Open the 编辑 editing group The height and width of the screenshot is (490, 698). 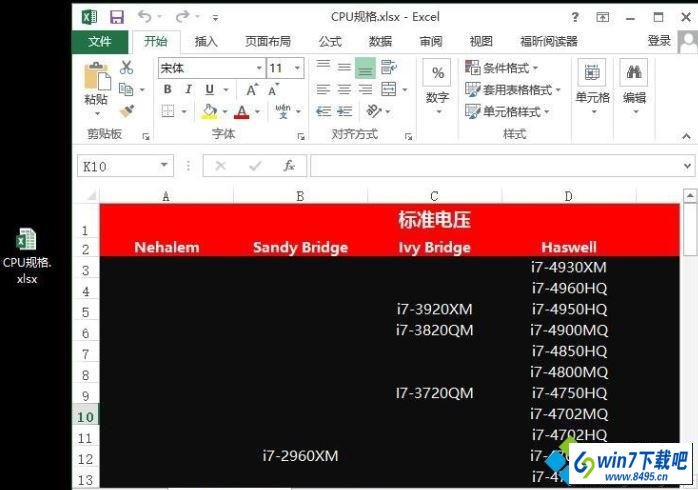(x=634, y=88)
